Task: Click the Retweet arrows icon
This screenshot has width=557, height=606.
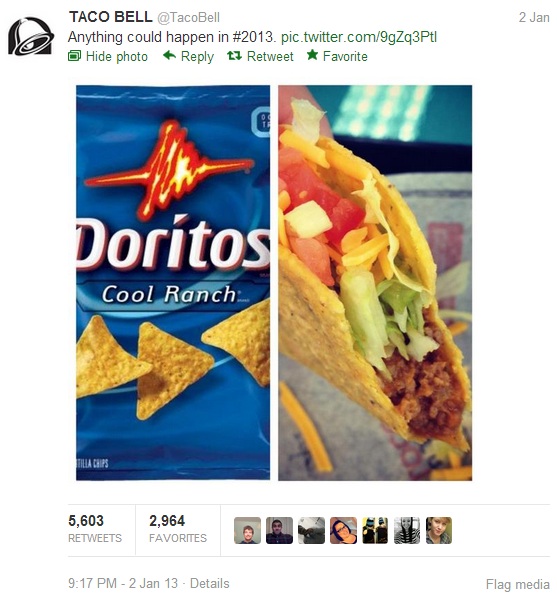Action: [x=234, y=56]
